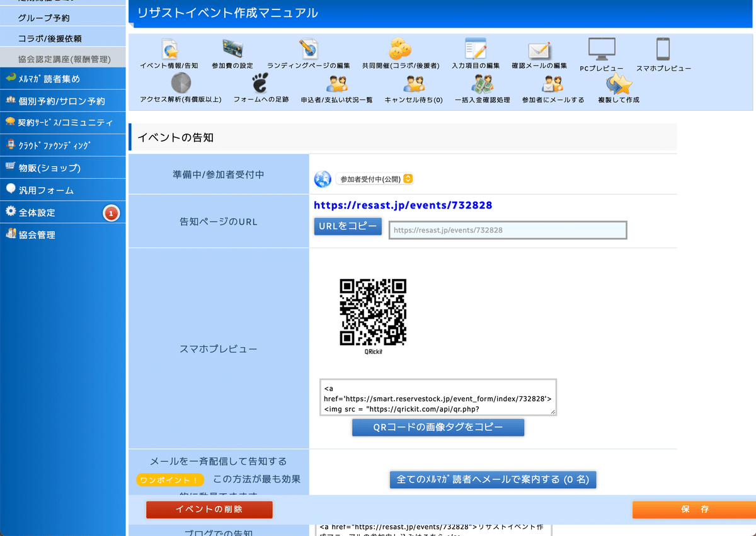Open the https://resast.jp/events/732828 link
The width and height of the screenshot is (756, 536).
[x=403, y=205]
